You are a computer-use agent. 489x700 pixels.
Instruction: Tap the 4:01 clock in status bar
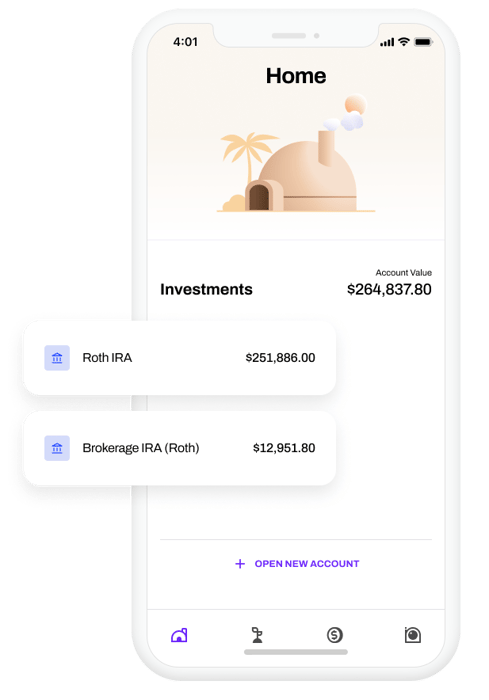click(x=185, y=42)
